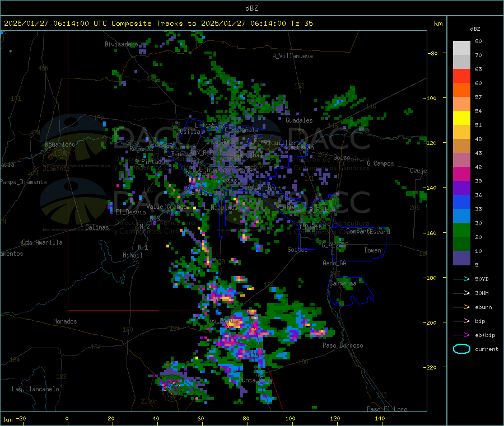Click the 'dBZ' heading above the color scale
The image size is (504, 426).
click(x=475, y=29)
